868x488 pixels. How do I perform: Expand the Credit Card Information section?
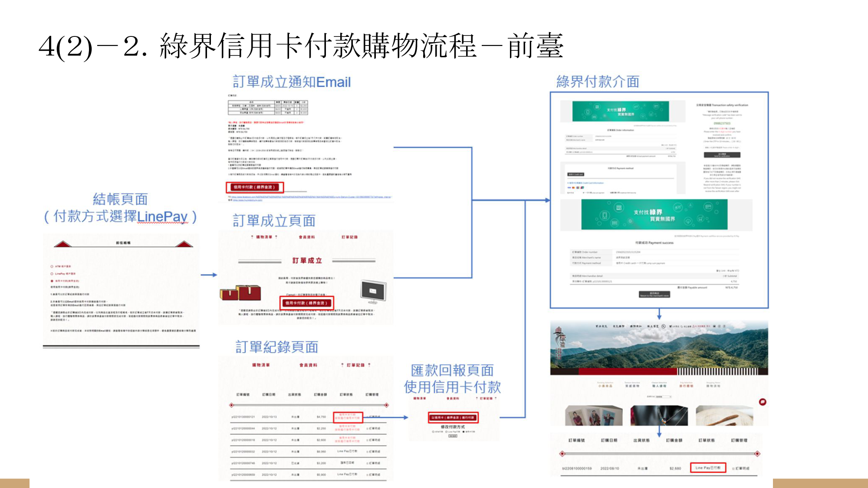pos(585,183)
